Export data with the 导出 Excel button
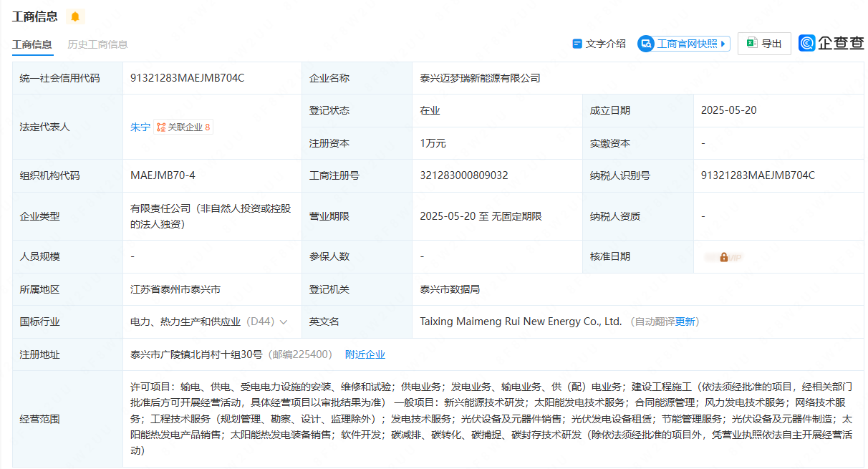The image size is (868, 469). pos(764,44)
